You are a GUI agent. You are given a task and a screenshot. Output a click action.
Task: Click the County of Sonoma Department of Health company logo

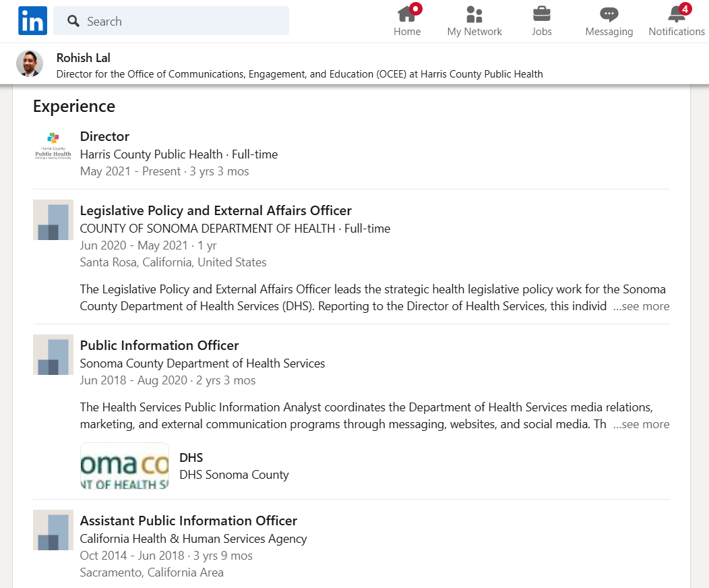pyautogui.click(x=53, y=220)
